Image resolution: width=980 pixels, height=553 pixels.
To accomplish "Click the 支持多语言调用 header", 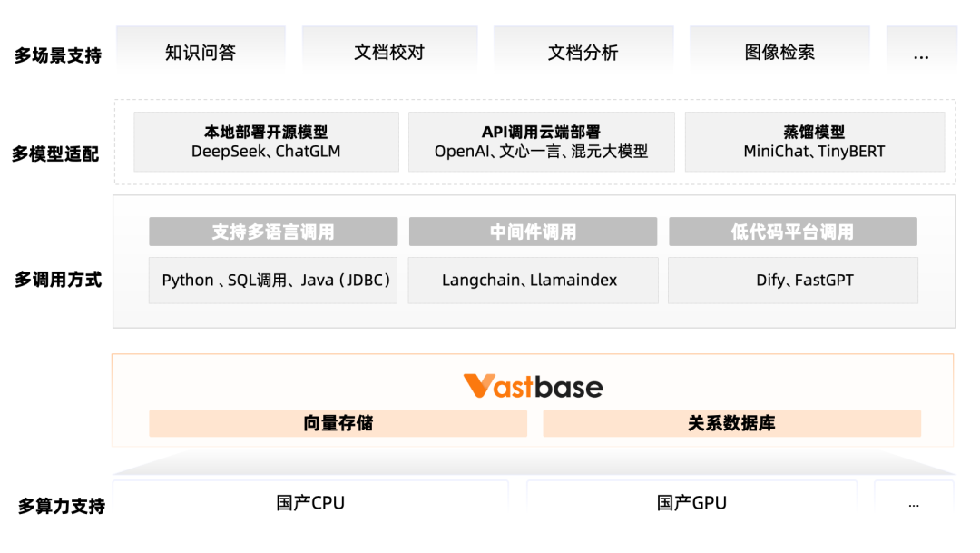I will tap(273, 232).
